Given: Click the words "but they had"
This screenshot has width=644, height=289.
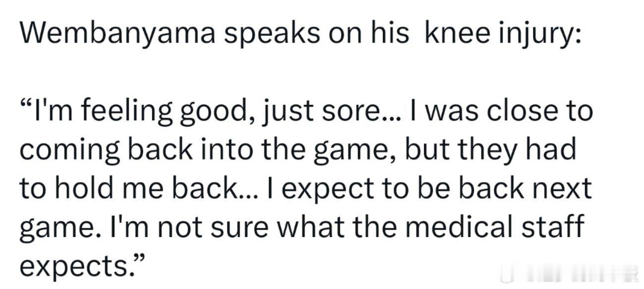Looking at the screenshot, I should 491,150.
